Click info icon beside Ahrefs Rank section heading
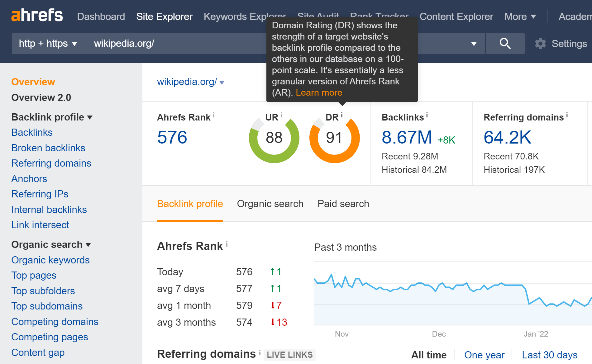The image size is (592, 364). (x=227, y=244)
